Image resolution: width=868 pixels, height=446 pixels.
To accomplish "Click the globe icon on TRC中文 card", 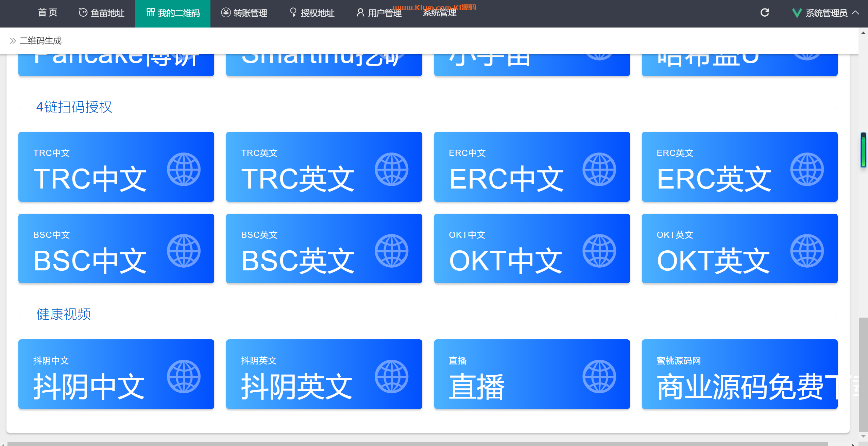I will click(184, 169).
